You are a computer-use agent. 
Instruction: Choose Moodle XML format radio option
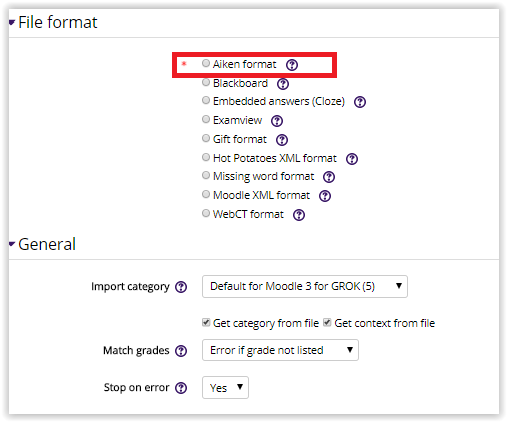[206, 194]
